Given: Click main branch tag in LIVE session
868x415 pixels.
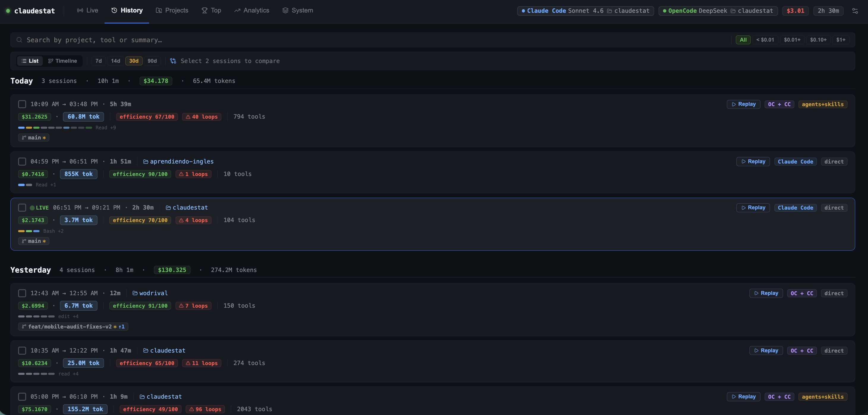Looking at the screenshot, I should click(x=34, y=241).
